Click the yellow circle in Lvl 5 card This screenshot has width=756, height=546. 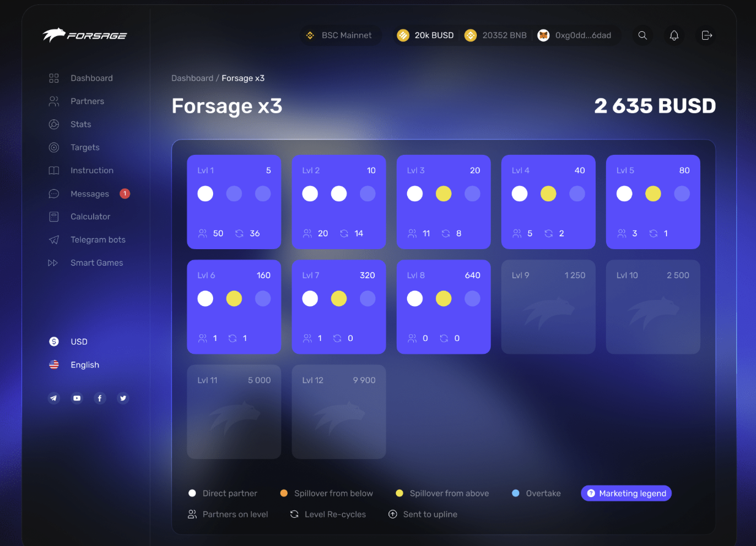(x=653, y=194)
